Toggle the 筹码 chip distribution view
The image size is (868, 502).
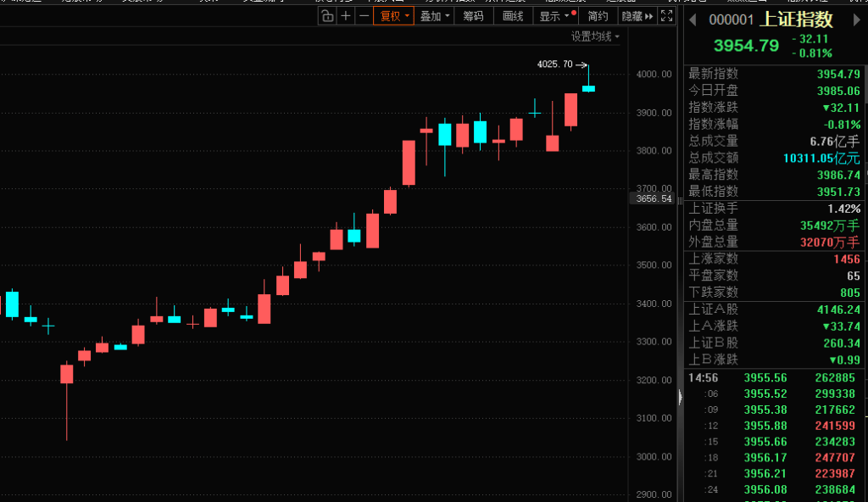[x=474, y=16]
